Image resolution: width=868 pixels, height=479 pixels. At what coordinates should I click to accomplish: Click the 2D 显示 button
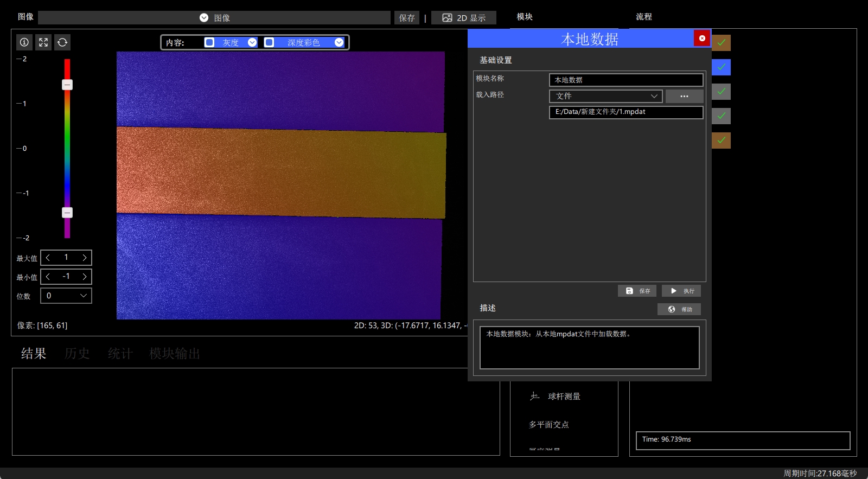464,18
